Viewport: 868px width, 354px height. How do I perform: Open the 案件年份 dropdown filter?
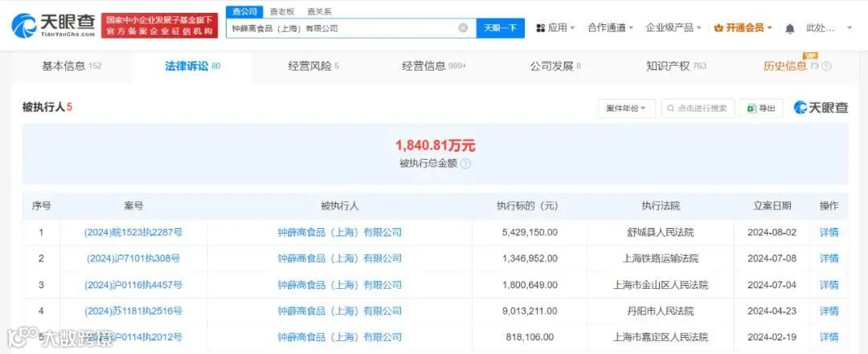(627, 108)
